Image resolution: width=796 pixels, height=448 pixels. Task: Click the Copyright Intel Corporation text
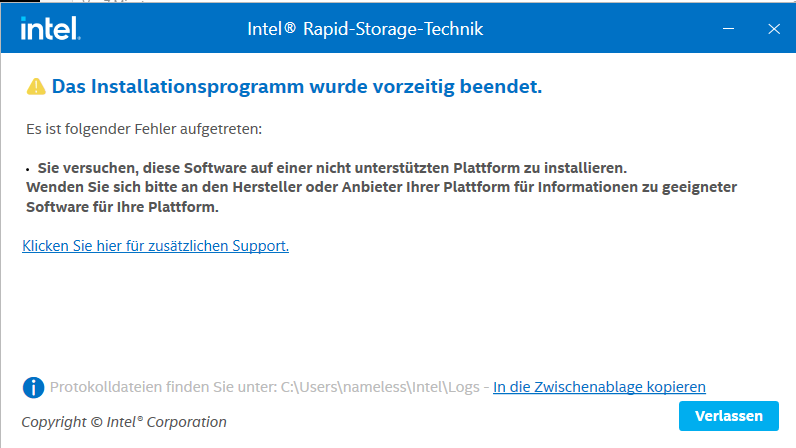(x=124, y=422)
